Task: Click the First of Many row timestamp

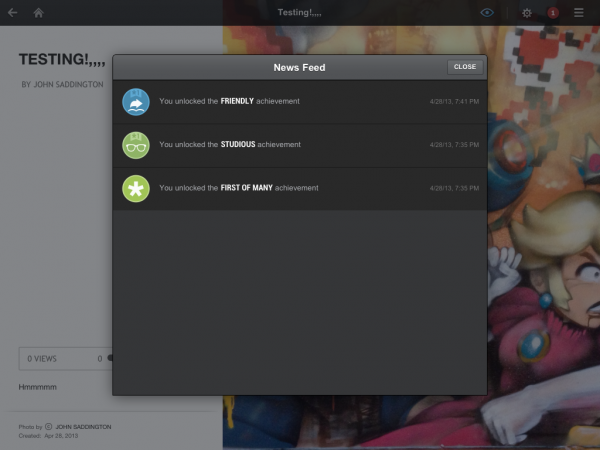Action: [454, 188]
